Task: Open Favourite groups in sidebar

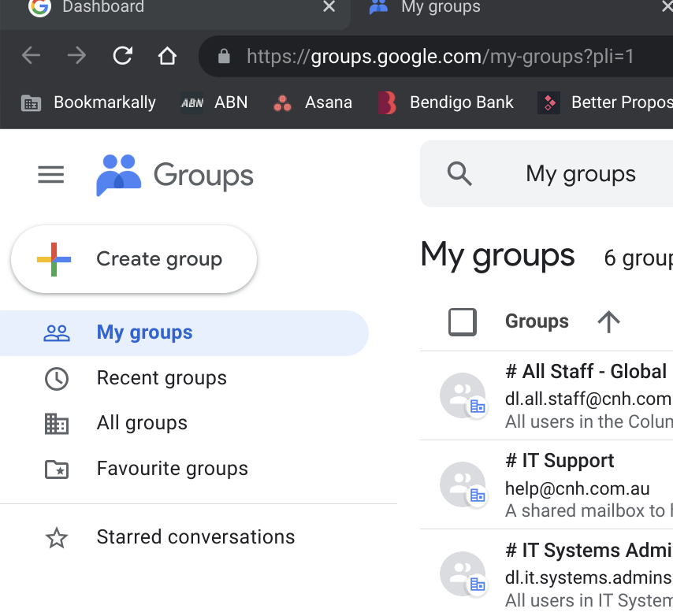Action: pyautogui.click(x=172, y=469)
